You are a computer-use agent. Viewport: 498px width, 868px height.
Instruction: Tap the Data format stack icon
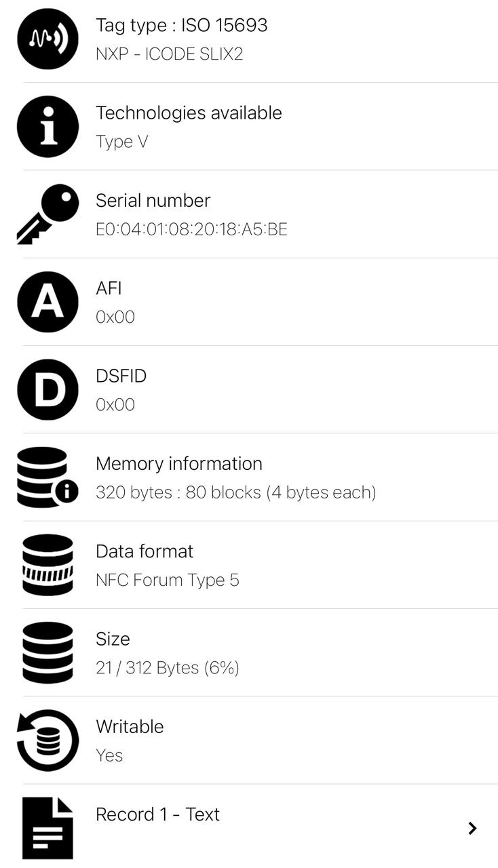pyautogui.click(x=47, y=565)
